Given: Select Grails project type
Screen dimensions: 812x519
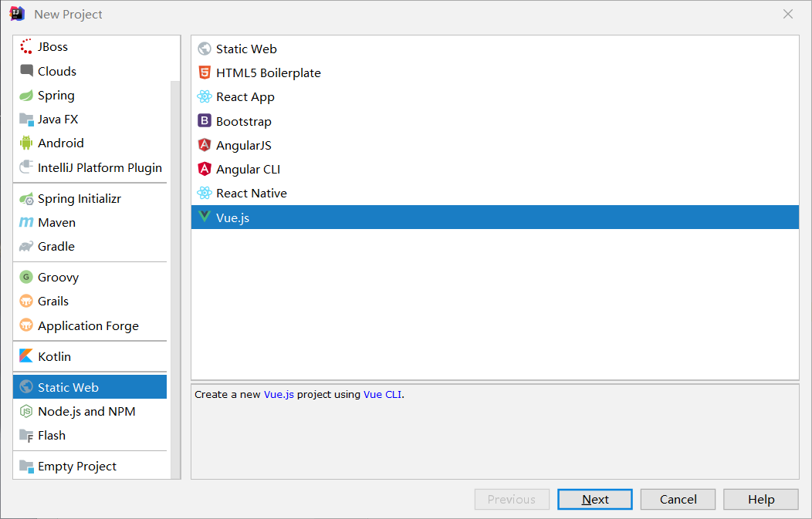Looking at the screenshot, I should 91,301.
